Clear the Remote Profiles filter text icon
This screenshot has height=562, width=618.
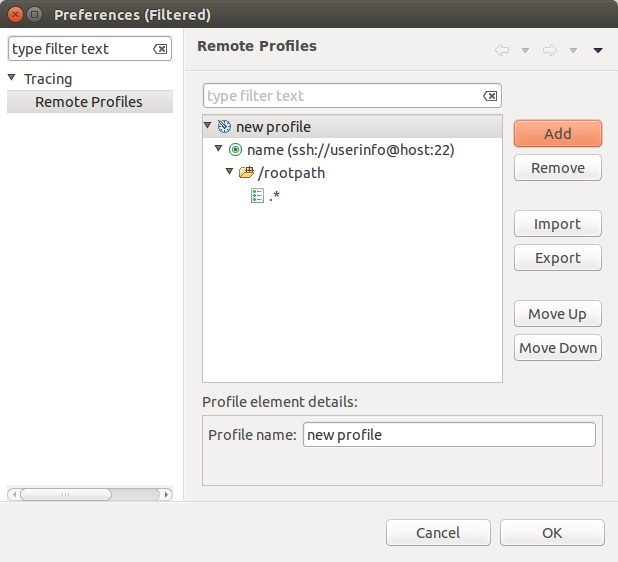click(489, 96)
